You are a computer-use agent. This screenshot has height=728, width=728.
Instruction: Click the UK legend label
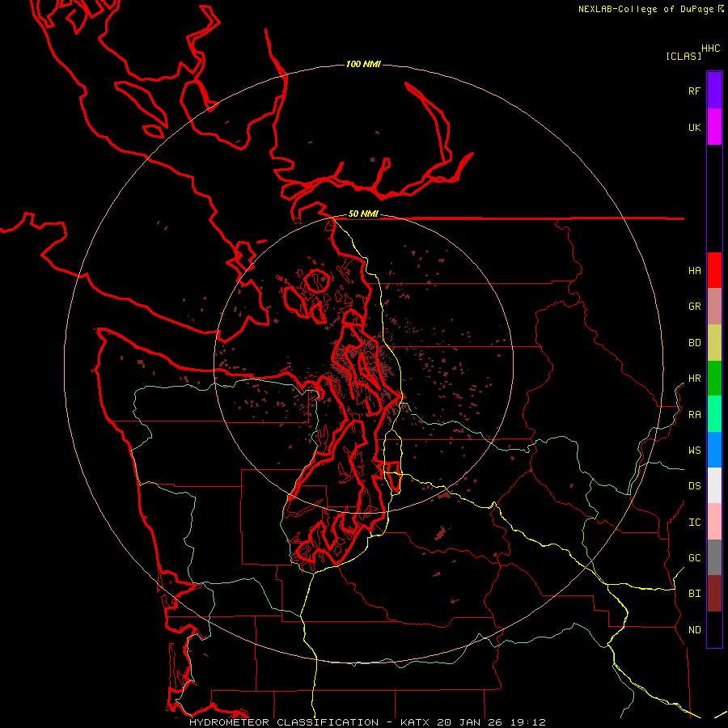[694, 127]
